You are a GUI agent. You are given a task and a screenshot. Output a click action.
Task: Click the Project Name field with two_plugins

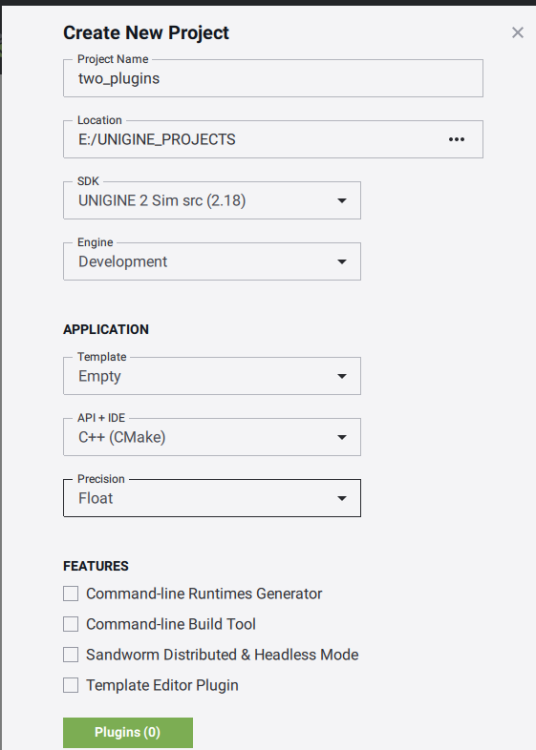pos(273,78)
